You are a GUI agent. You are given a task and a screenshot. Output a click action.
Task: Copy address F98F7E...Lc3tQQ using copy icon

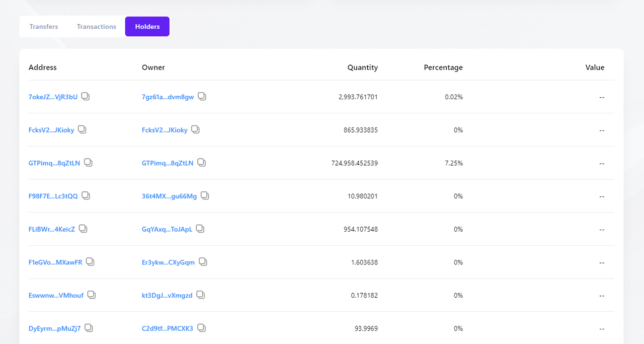tap(86, 195)
